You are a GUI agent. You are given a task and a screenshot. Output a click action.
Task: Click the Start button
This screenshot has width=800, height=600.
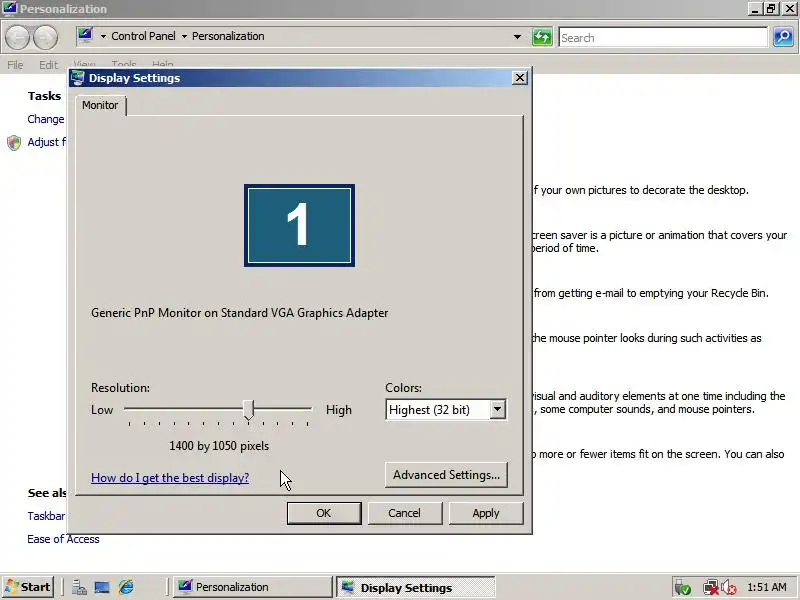point(29,587)
